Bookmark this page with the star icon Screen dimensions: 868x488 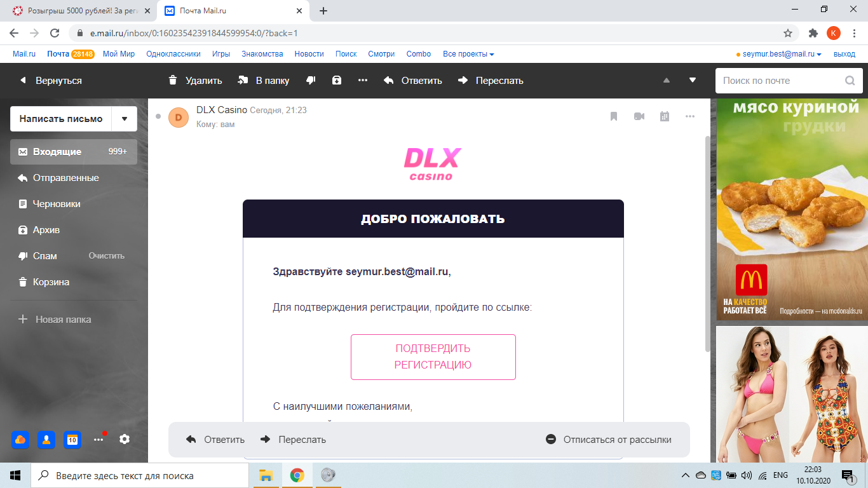[788, 33]
